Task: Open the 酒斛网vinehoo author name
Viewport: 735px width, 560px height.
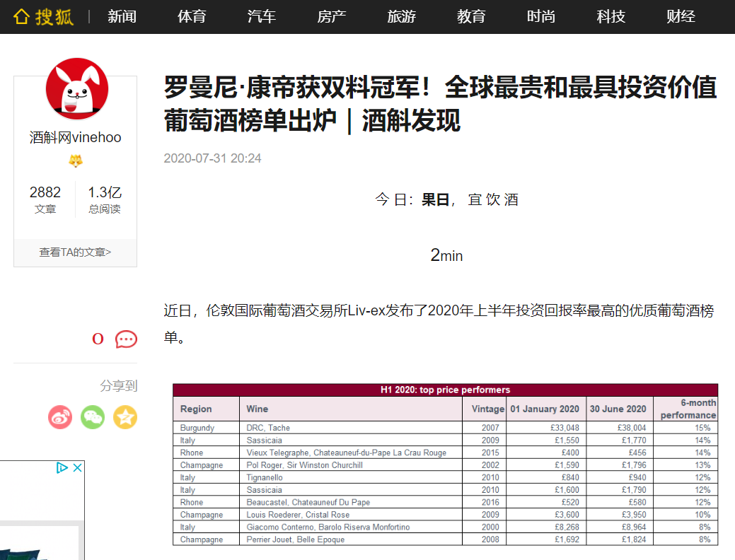Action: click(x=75, y=137)
